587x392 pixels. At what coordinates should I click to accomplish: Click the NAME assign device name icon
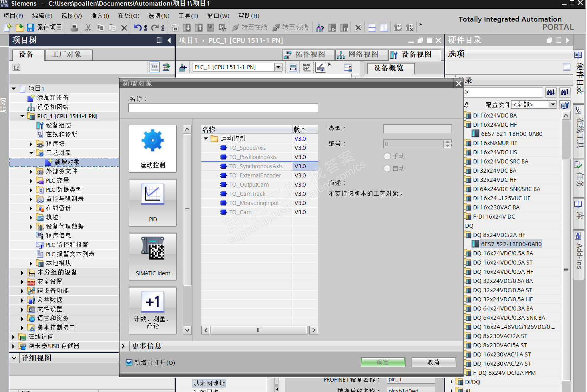307,68
